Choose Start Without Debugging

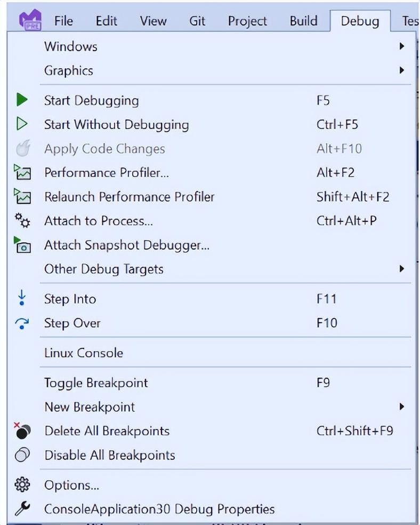click(x=212, y=124)
